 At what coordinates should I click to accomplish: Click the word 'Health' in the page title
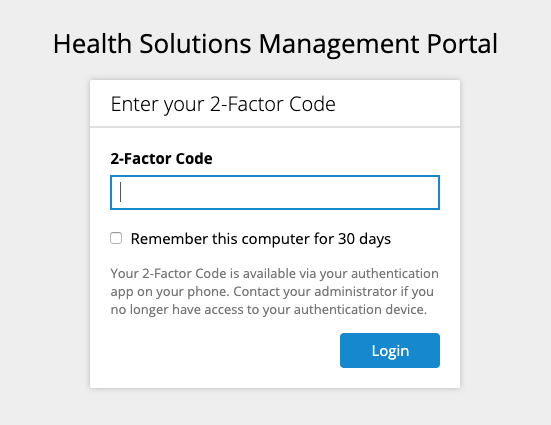point(92,44)
